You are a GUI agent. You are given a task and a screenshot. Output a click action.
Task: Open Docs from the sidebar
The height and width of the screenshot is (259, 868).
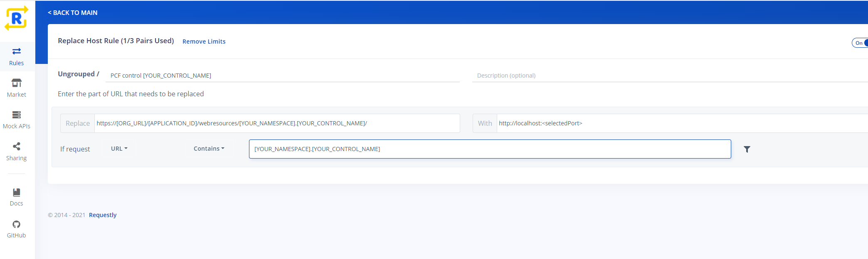[x=17, y=197]
